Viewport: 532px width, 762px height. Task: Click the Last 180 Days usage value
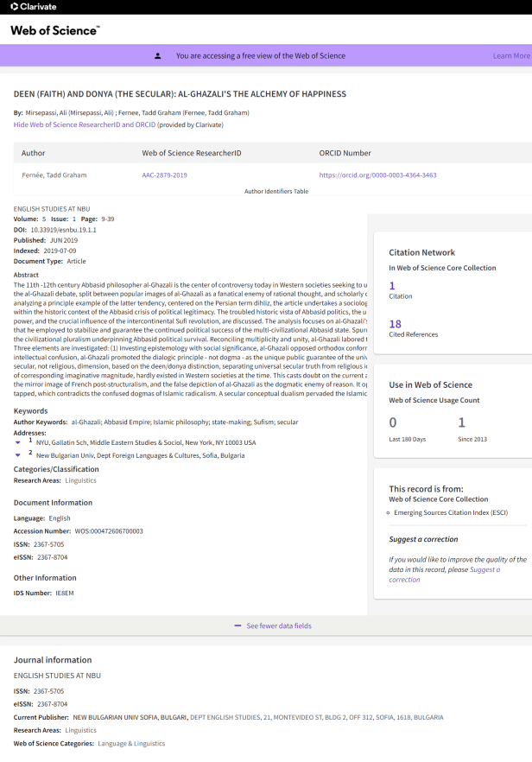[393, 422]
